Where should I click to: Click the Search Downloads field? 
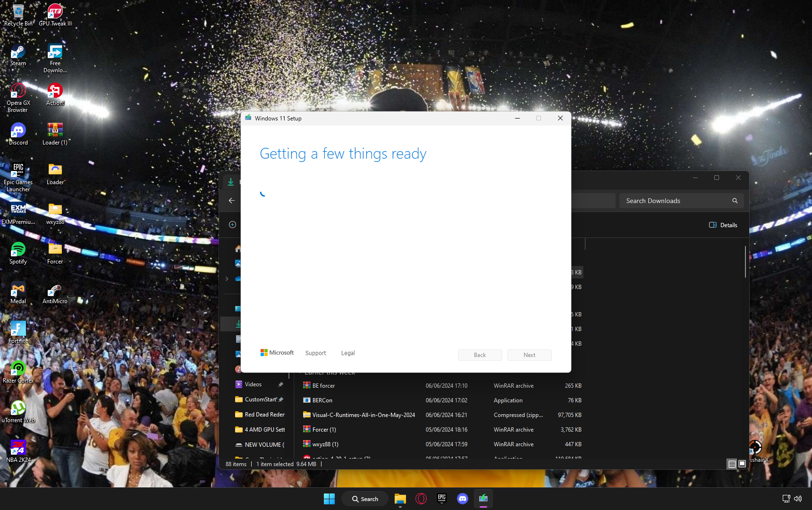pyautogui.click(x=681, y=201)
